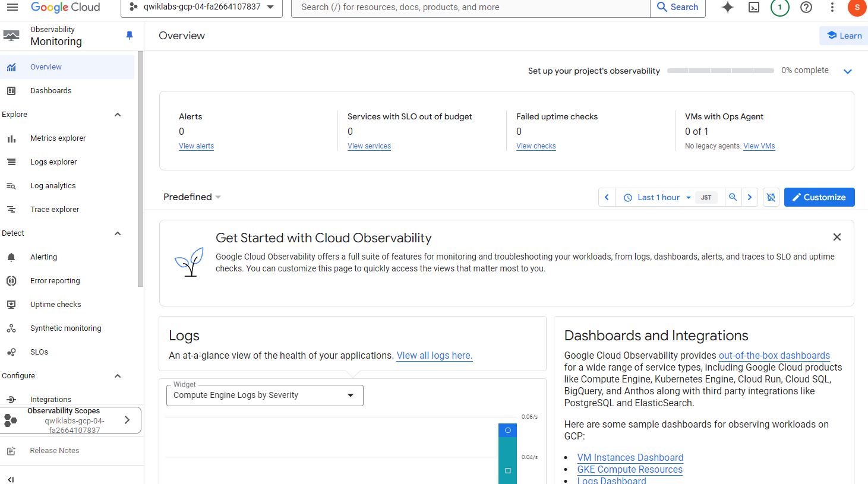
Task: Click View all logs here link
Action: (434, 355)
